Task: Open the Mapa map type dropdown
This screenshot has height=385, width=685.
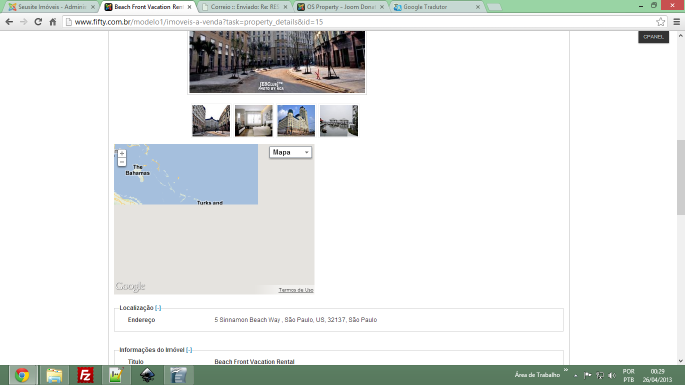Action: click(291, 152)
